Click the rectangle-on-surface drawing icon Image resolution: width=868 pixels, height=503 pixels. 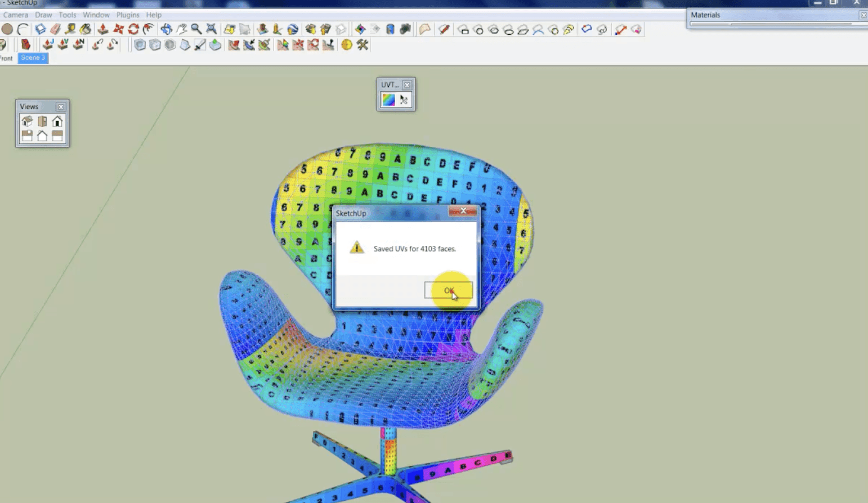click(463, 29)
